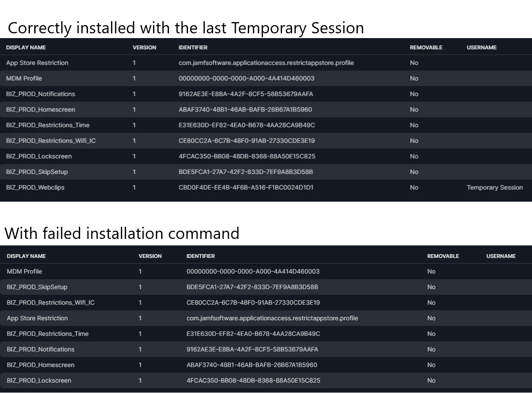Click 'With failed installation command' heading

[x=122, y=233]
